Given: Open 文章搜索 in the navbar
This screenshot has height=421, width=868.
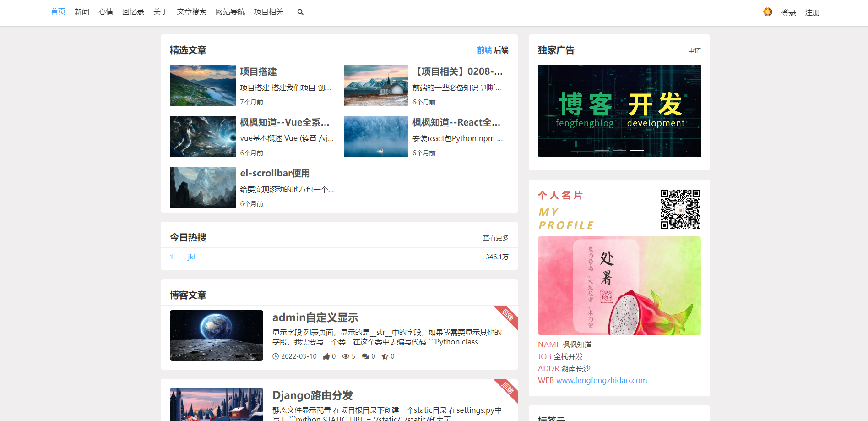Looking at the screenshot, I should click(192, 12).
